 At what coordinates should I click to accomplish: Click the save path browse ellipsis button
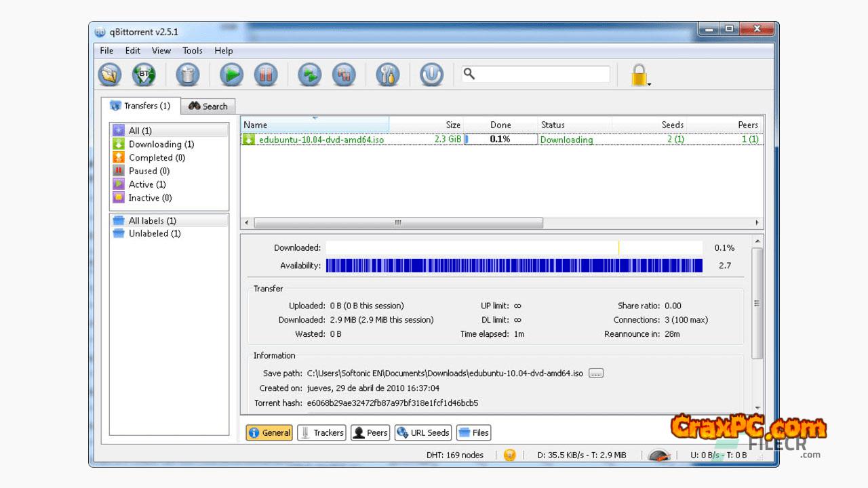595,373
